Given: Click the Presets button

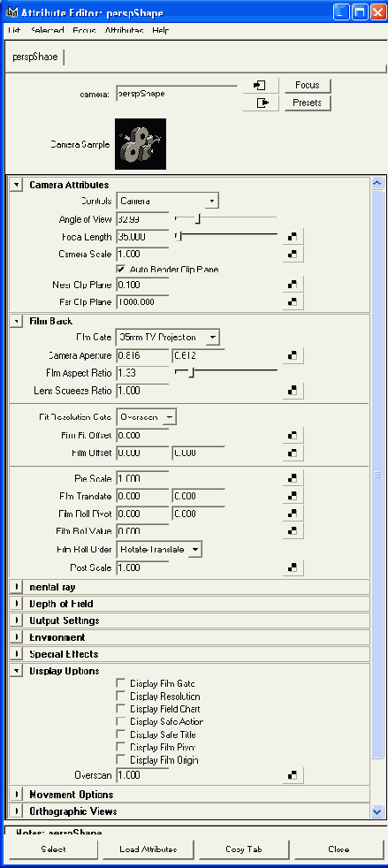Looking at the screenshot, I should pyautogui.click(x=308, y=103).
